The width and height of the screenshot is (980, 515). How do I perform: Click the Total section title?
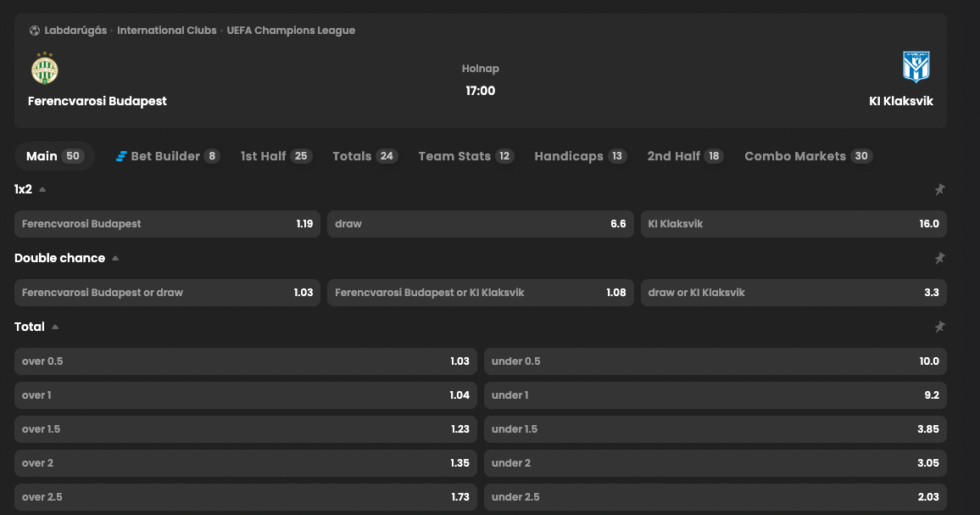tap(30, 327)
